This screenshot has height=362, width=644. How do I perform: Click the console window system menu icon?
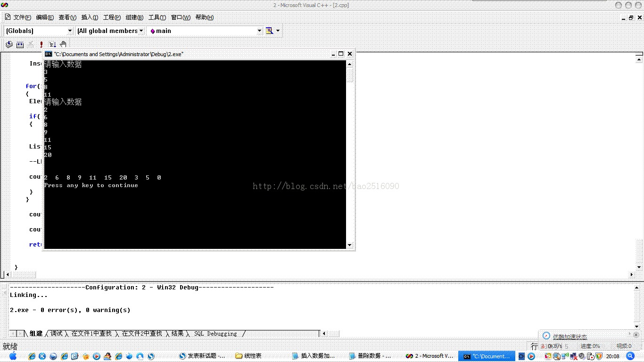pyautogui.click(x=48, y=54)
